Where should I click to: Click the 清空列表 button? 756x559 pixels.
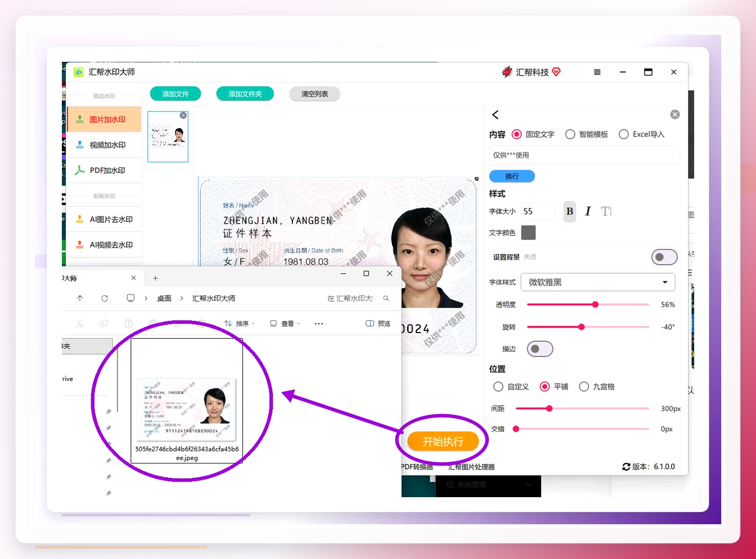(314, 94)
